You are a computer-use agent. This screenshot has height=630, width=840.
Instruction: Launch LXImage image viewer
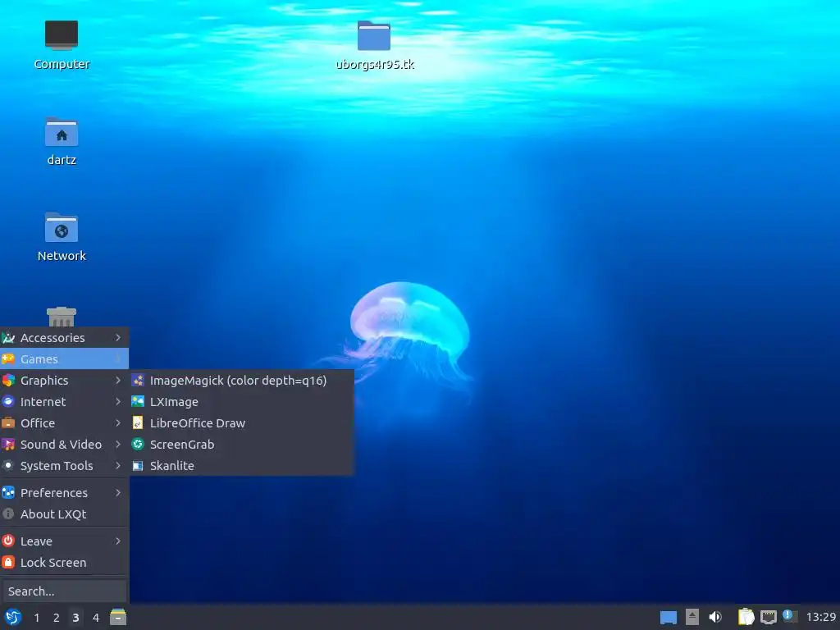point(242,402)
